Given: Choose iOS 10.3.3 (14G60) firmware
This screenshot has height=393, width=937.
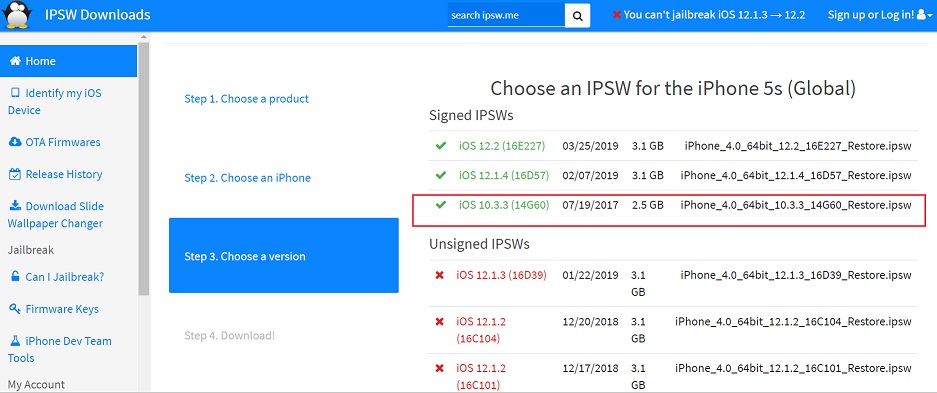Looking at the screenshot, I should 504,205.
